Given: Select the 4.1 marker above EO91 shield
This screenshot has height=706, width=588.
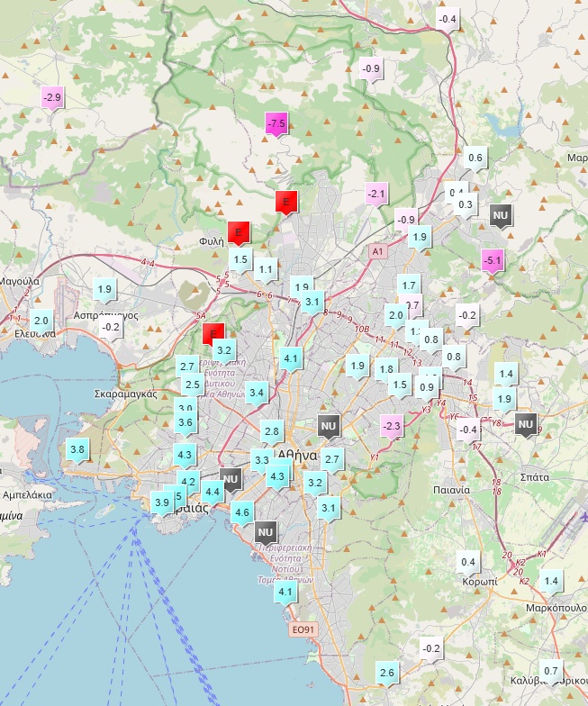Looking at the screenshot, I should point(285,593).
